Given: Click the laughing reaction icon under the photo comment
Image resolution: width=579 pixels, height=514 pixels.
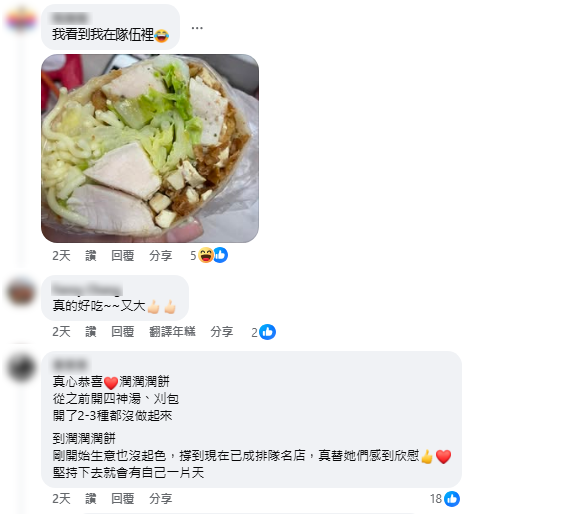Looking at the screenshot, I should pyautogui.click(x=206, y=255).
